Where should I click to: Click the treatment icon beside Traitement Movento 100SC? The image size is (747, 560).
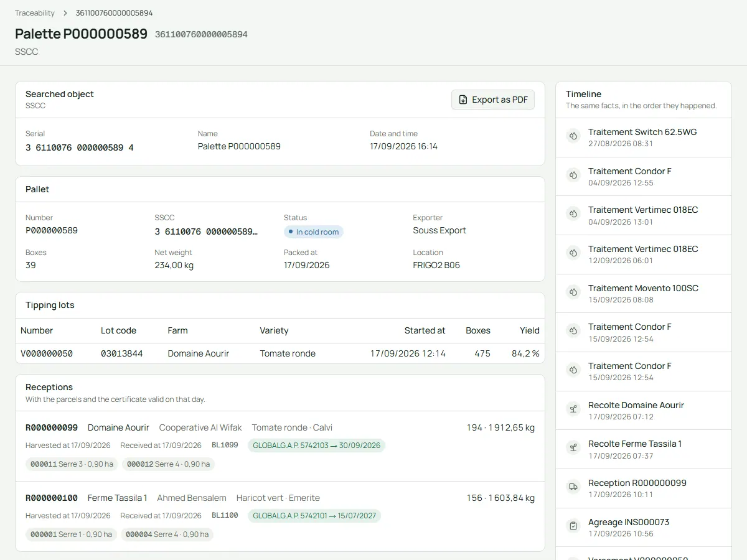pyautogui.click(x=573, y=292)
